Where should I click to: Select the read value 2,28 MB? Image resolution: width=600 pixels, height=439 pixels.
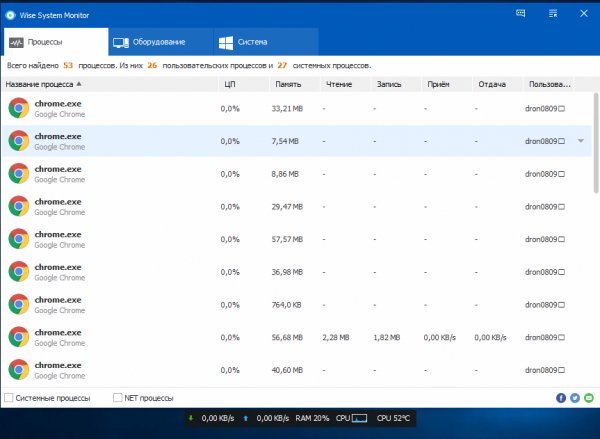click(x=336, y=338)
